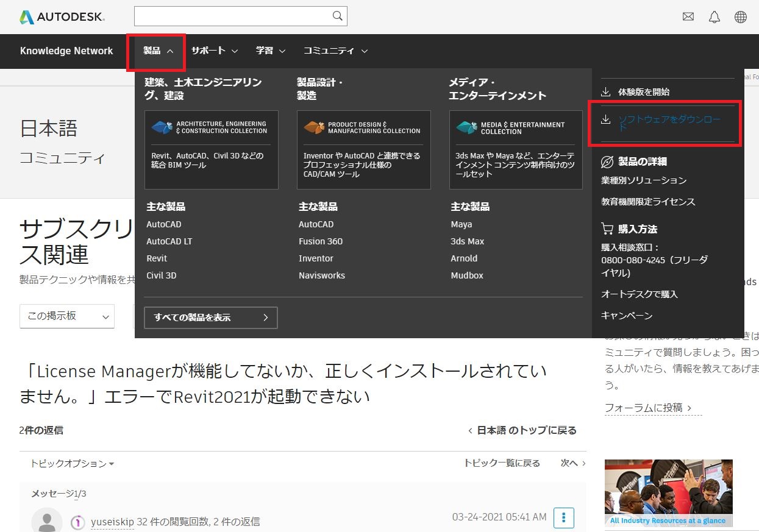Open the notifications bell icon

(714, 17)
